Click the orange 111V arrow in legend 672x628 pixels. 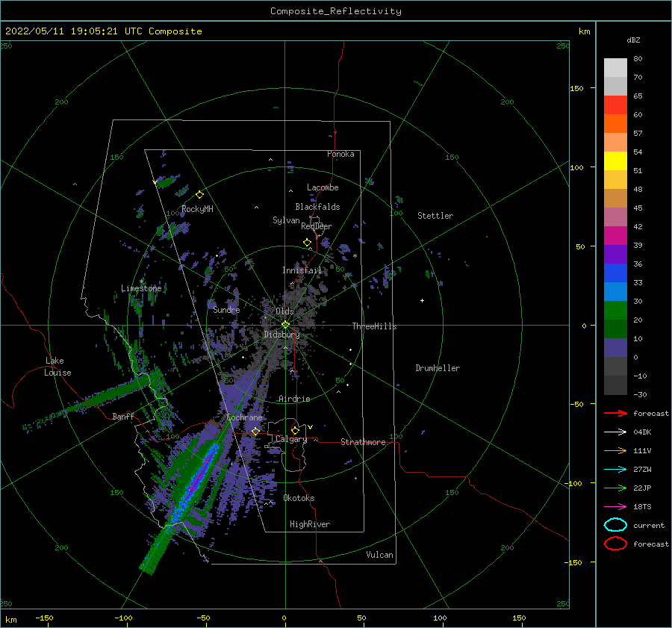click(615, 450)
